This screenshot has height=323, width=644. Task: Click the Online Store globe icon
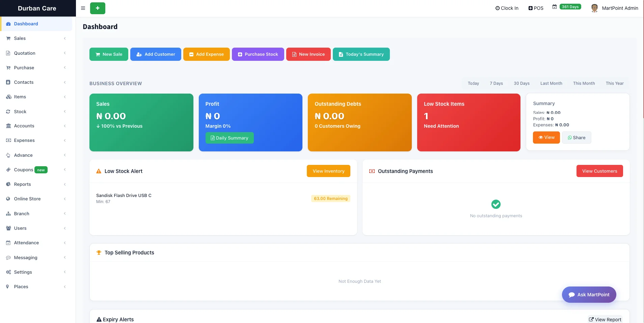(8, 199)
